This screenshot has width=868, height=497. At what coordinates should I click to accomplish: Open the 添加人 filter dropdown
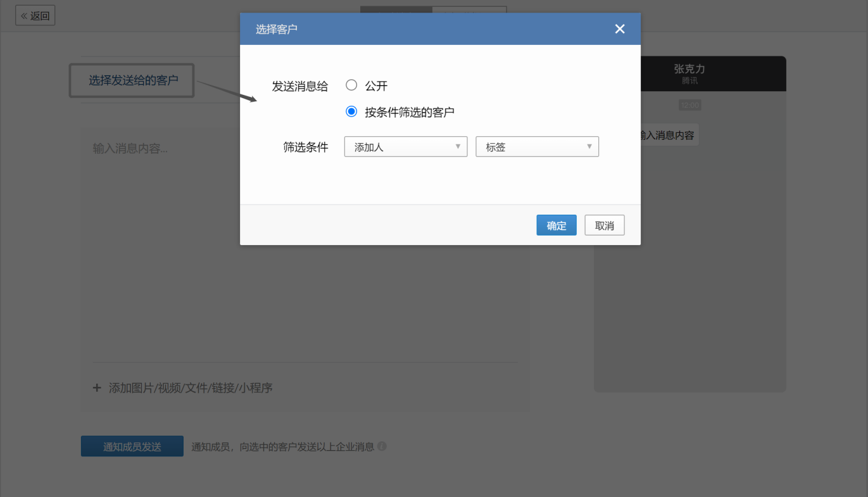[405, 146]
